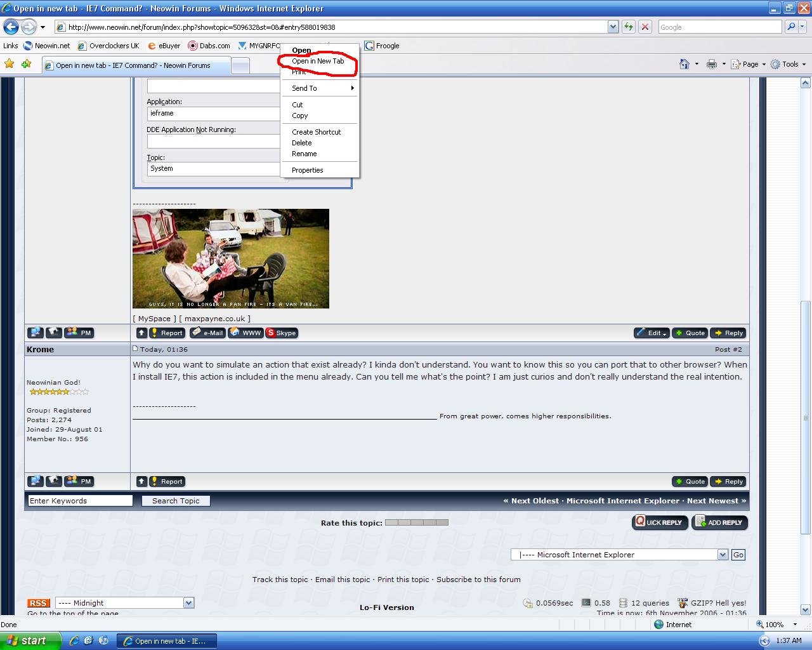Click the Rate this topic bar
The width and height of the screenshot is (812, 650).
tap(417, 522)
